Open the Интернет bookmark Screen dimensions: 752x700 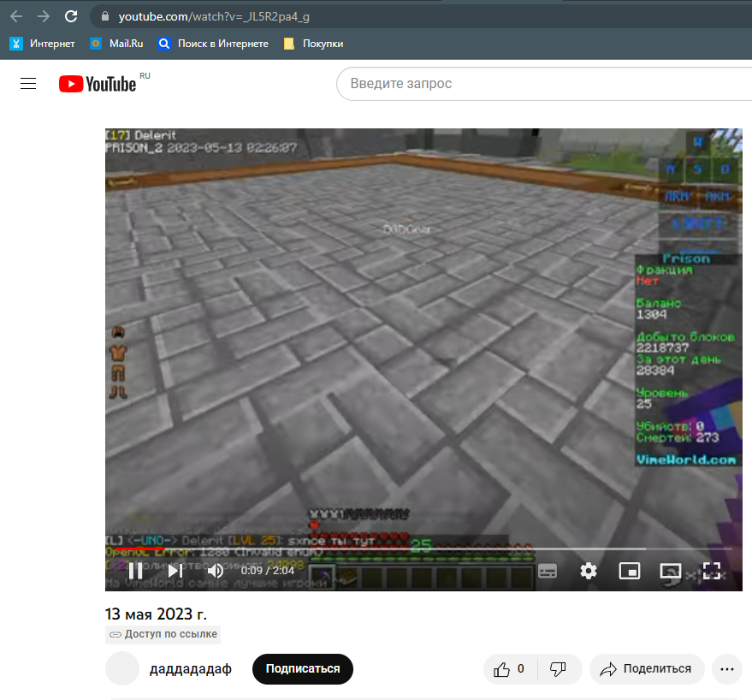click(x=42, y=44)
